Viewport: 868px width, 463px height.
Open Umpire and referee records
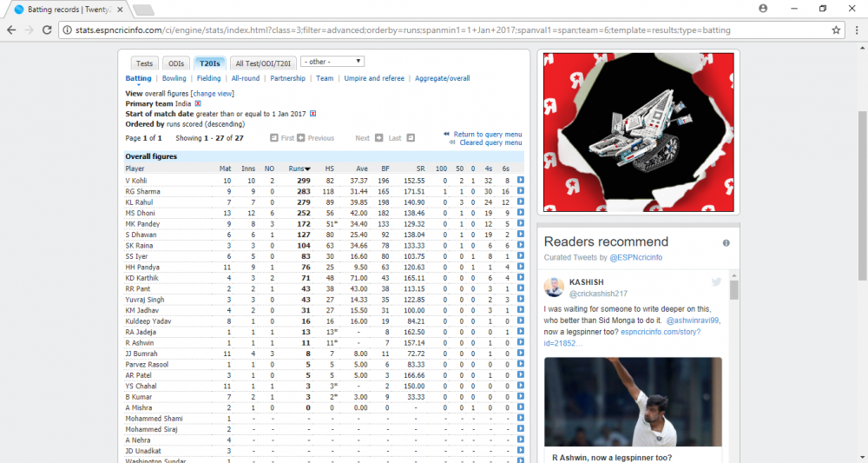point(374,79)
